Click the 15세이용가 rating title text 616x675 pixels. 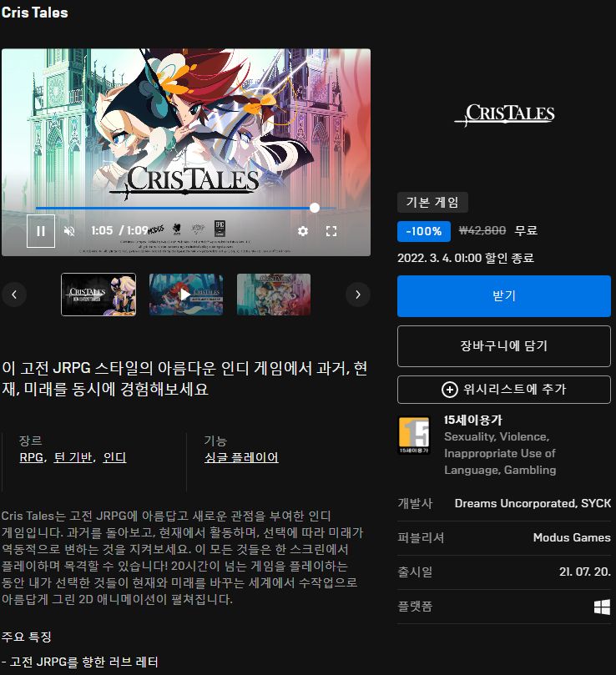click(473, 421)
